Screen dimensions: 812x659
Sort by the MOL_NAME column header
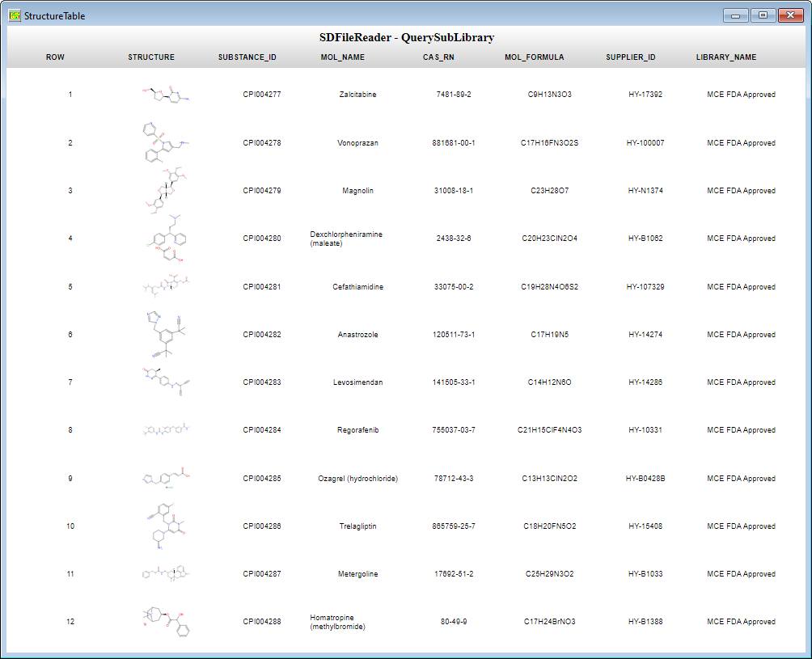(342, 57)
